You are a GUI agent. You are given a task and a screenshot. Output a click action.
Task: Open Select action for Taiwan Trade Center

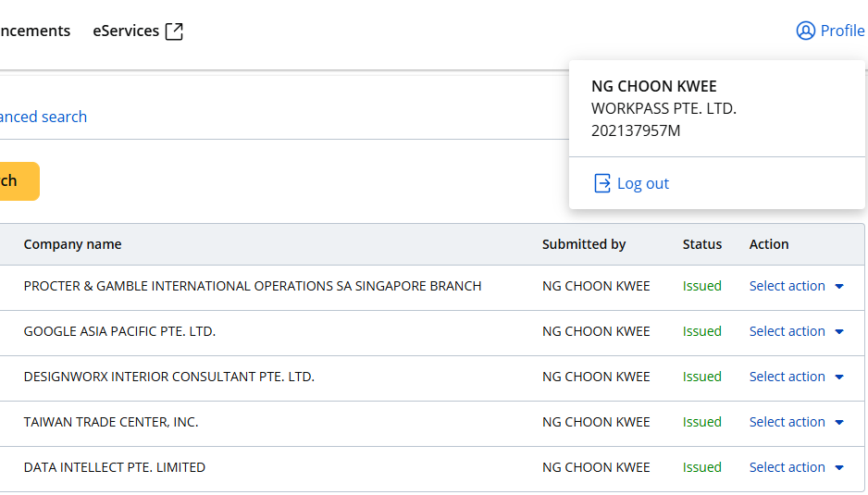tap(787, 422)
